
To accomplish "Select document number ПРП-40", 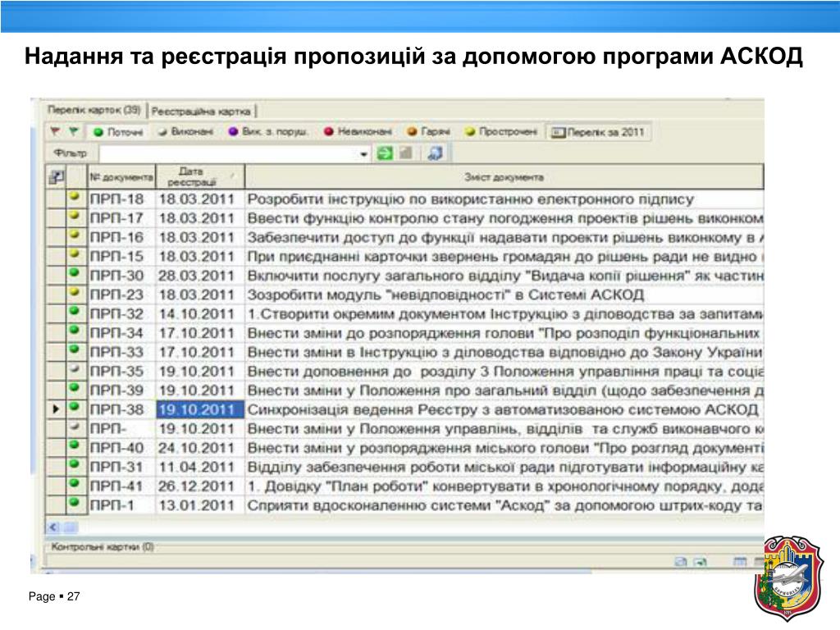I will click(x=116, y=448).
